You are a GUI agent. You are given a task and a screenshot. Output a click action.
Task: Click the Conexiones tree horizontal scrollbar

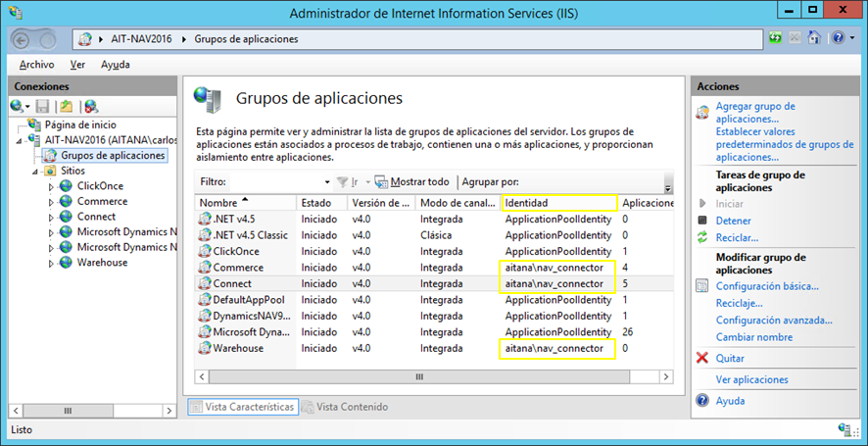tap(68, 411)
